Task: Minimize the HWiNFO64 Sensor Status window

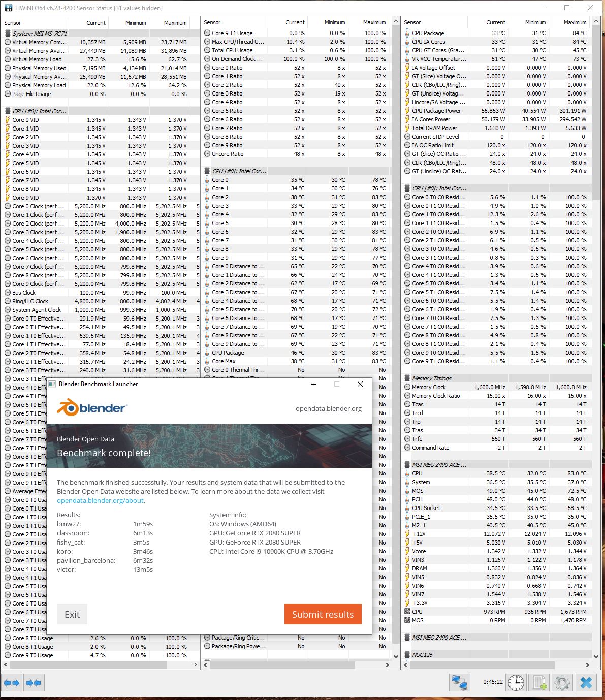Action: [x=544, y=8]
